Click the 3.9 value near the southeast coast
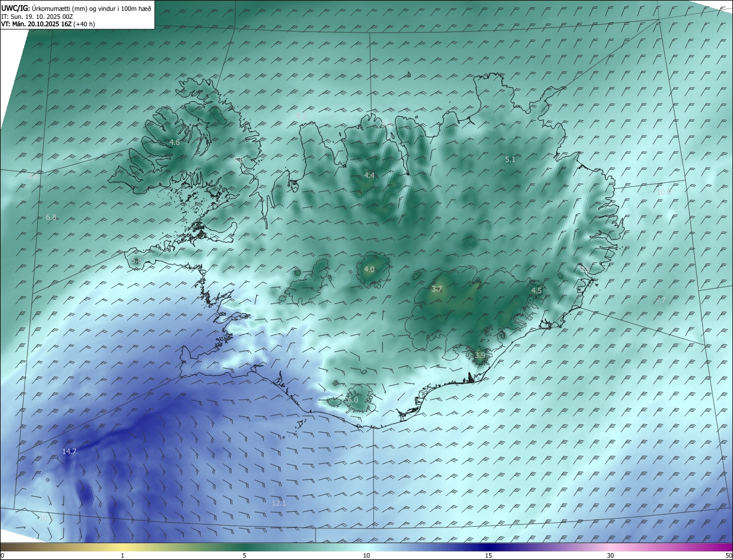 tap(480, 355)
